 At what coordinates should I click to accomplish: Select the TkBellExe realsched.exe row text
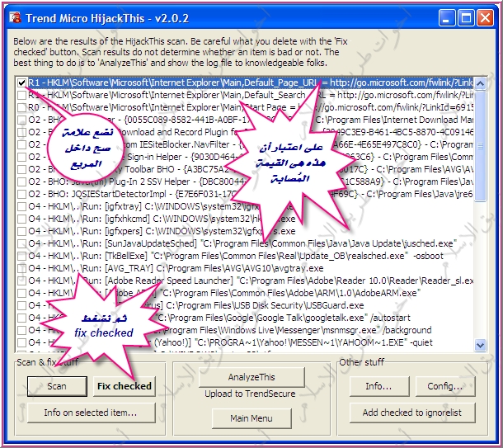point(236,256)
